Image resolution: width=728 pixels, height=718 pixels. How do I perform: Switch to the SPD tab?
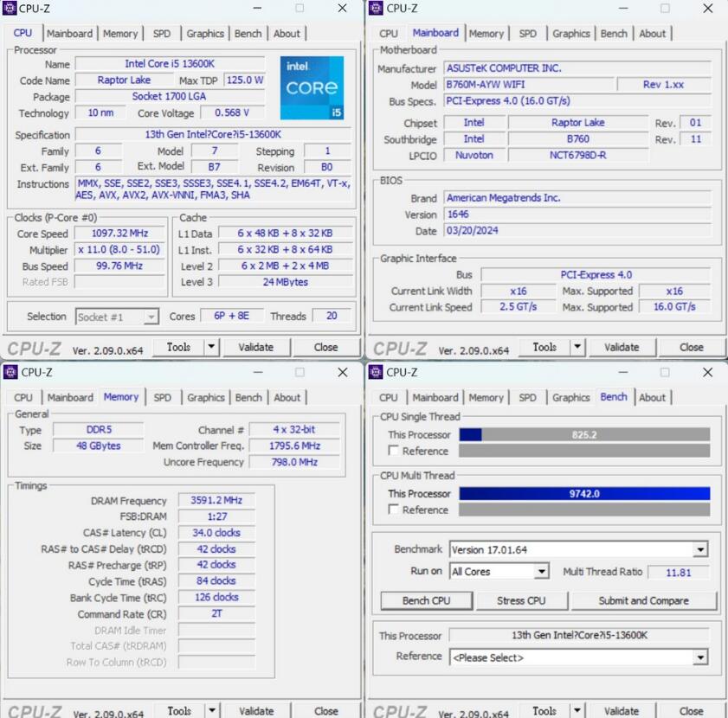click(x=162, y=33)
